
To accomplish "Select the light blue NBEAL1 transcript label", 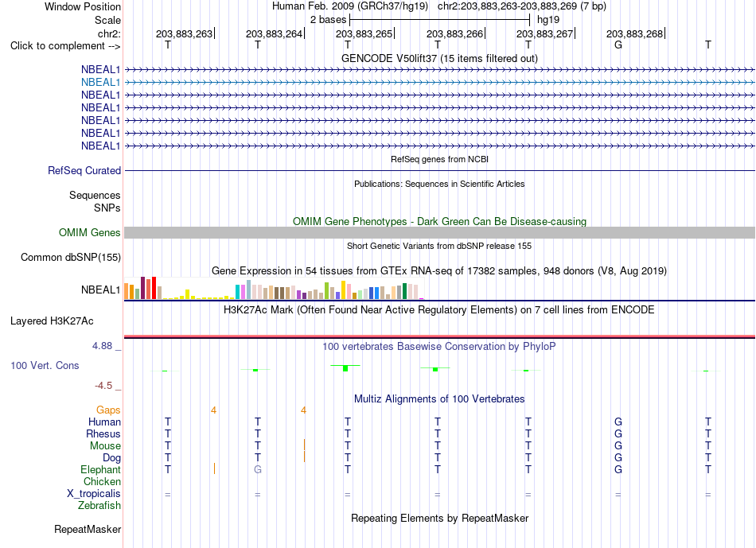I will point(100,83).
